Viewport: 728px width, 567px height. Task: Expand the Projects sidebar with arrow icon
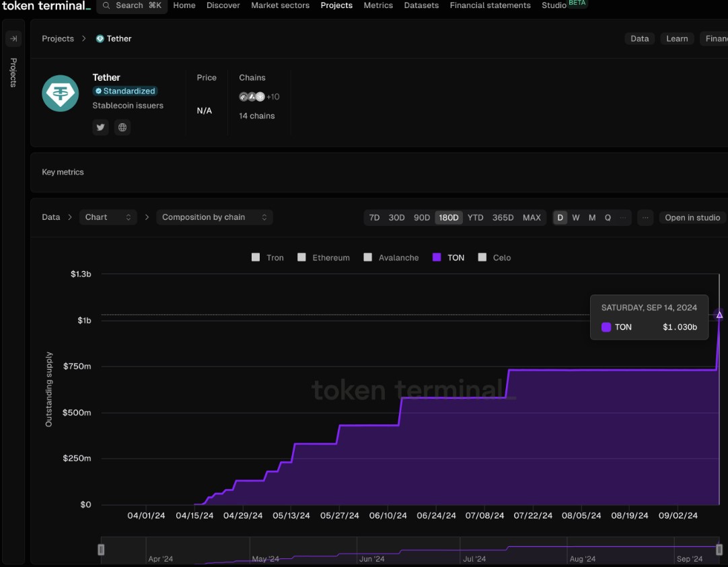click(x=13, y=38)
